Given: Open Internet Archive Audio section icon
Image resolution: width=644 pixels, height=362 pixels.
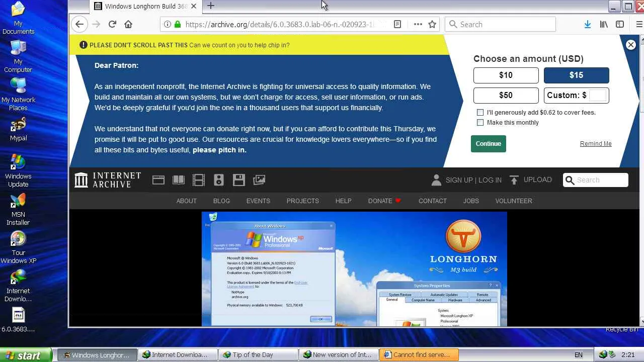Looking at the screenshot, I should [219, 180].
